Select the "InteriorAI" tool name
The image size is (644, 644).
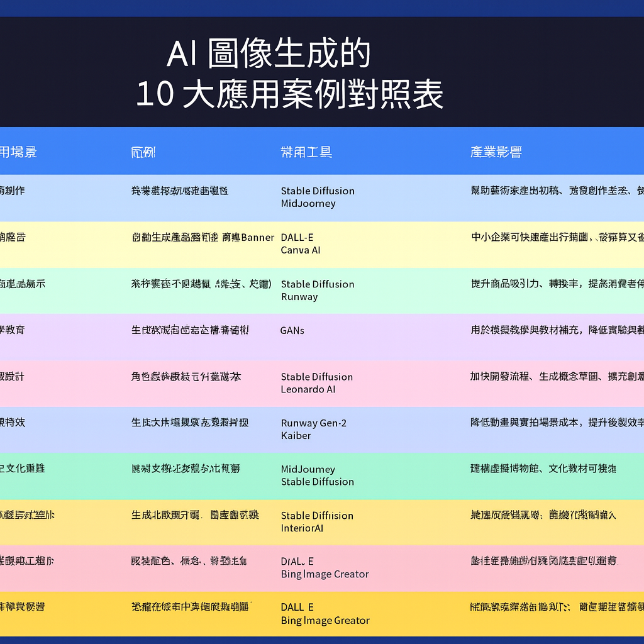[x=302, y=528]
